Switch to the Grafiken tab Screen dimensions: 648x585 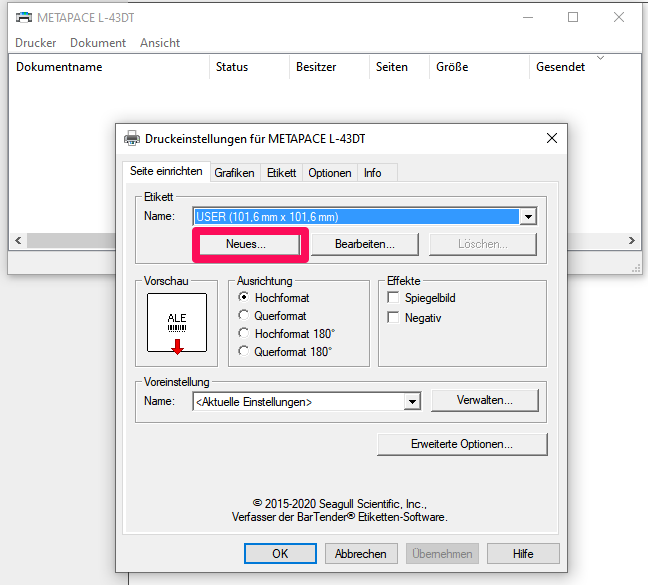pyautogui.click(x=234, y=173)
